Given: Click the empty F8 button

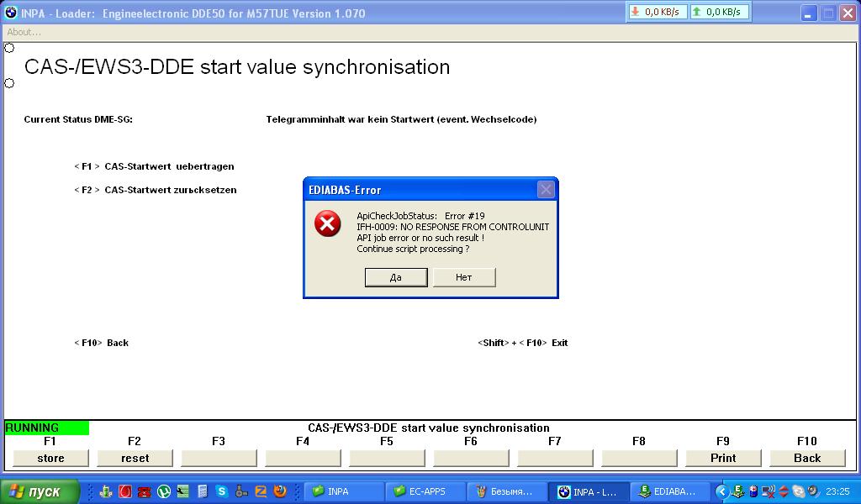Looking at the screenshot, I should point(639,458).
